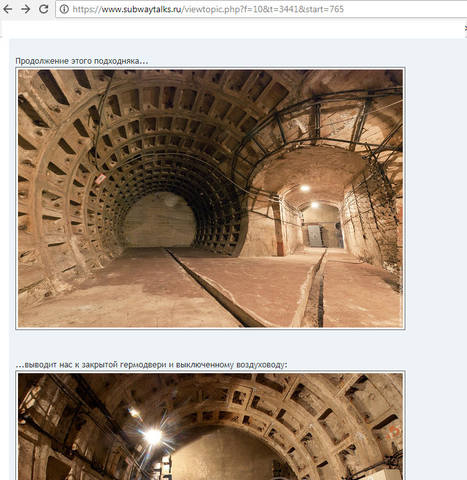Go back to the previous page
Viewport: 467px width, 480px height.
[7, 9]
